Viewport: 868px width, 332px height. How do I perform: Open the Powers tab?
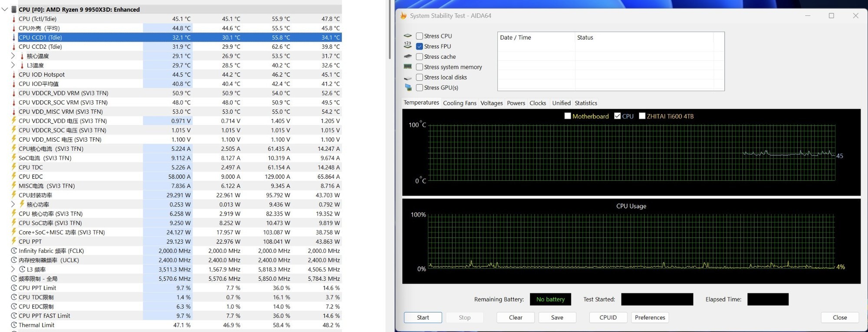516,103
